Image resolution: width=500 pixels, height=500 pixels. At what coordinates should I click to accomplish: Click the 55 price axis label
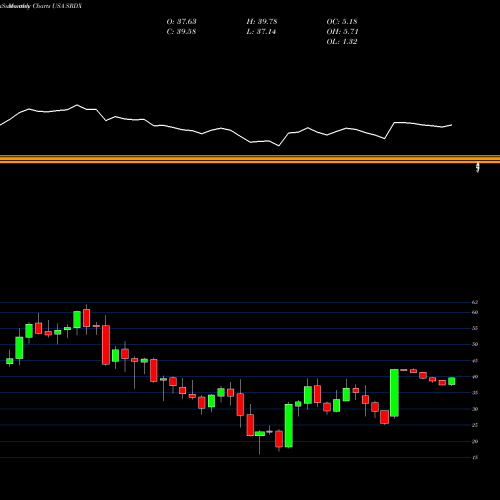(x=475, y=328)
